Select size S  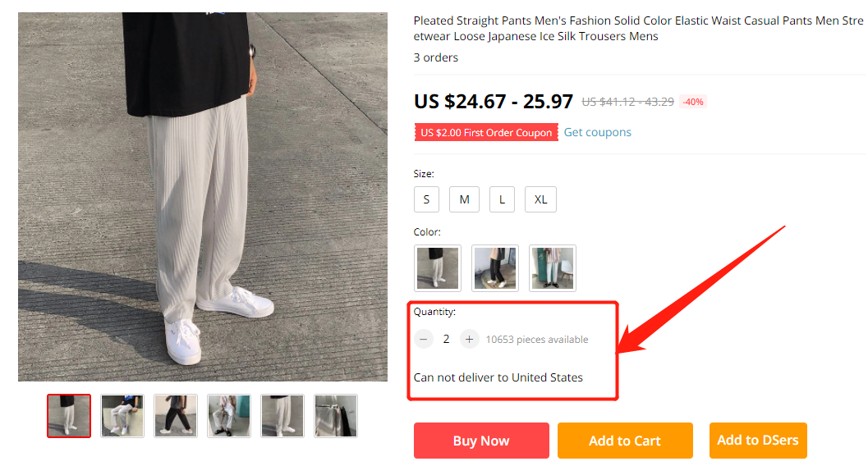[426, 199]
